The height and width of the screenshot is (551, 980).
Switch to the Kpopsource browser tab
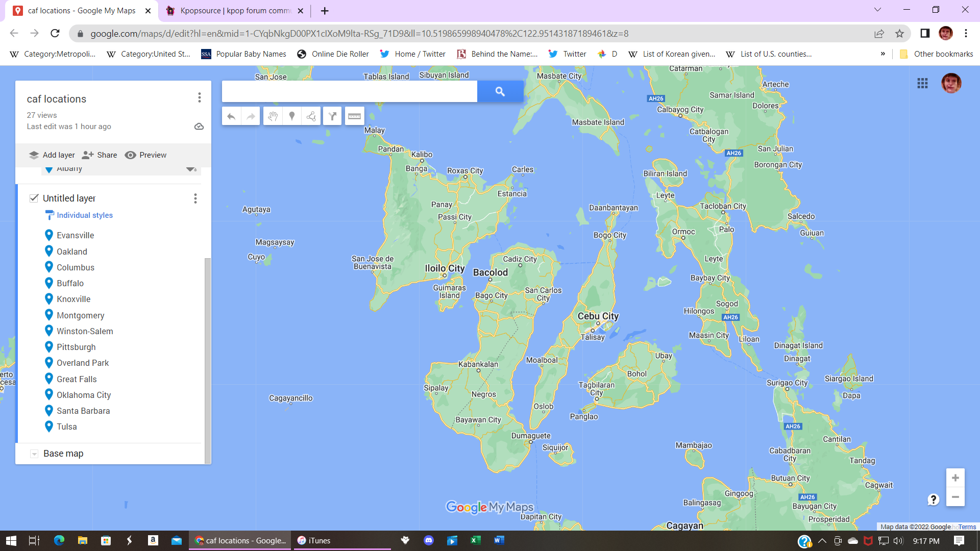(234, 11)
